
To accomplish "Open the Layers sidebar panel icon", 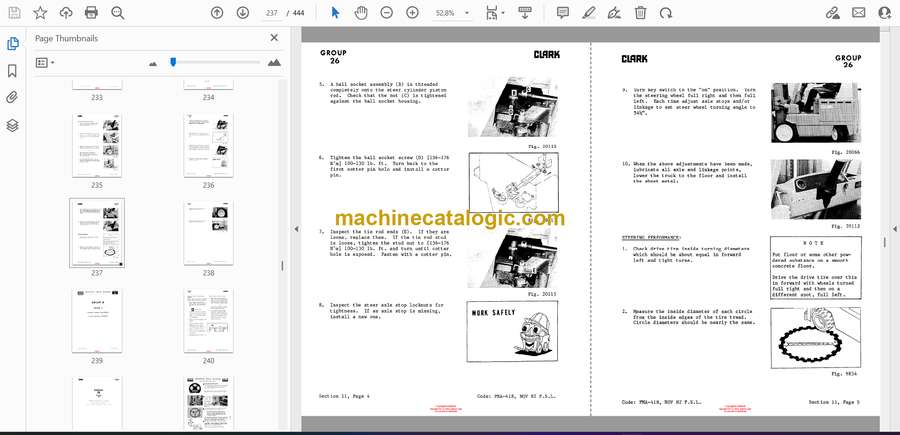I will coord(13,125).
